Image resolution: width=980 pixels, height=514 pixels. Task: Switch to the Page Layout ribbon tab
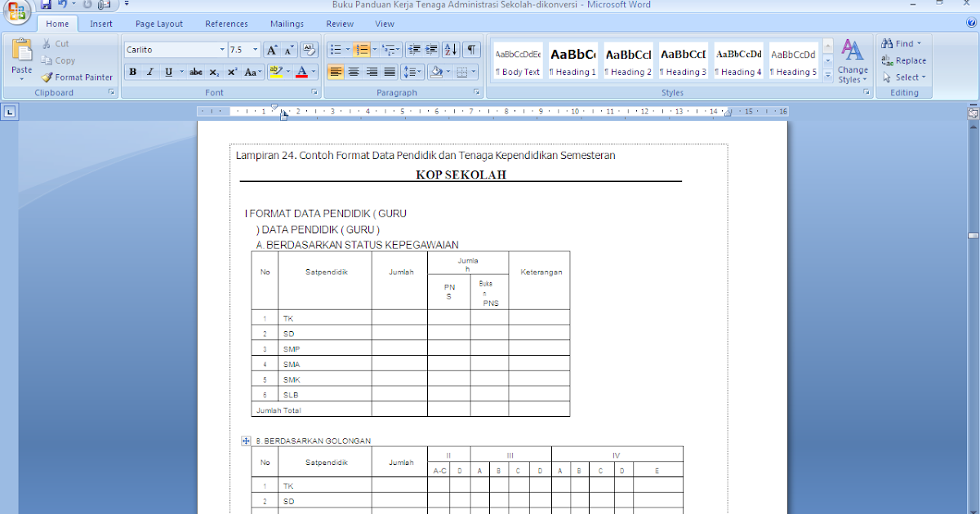158,24
